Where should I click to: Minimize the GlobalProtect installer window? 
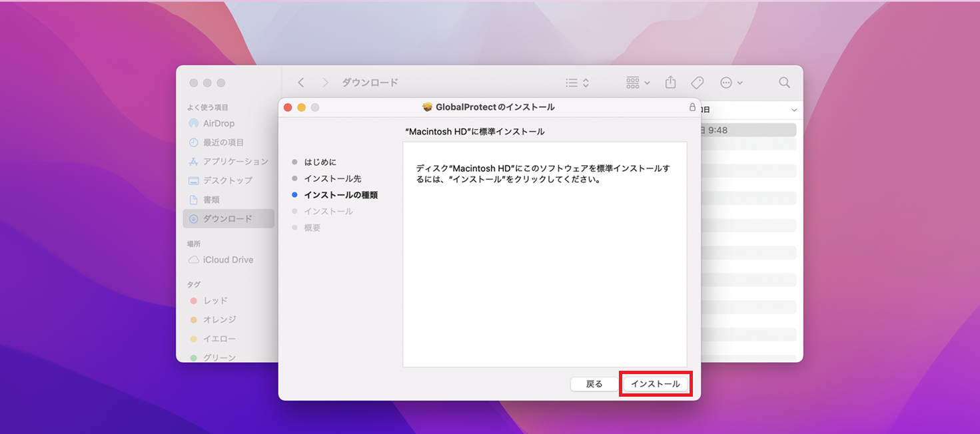click(301, 107)
